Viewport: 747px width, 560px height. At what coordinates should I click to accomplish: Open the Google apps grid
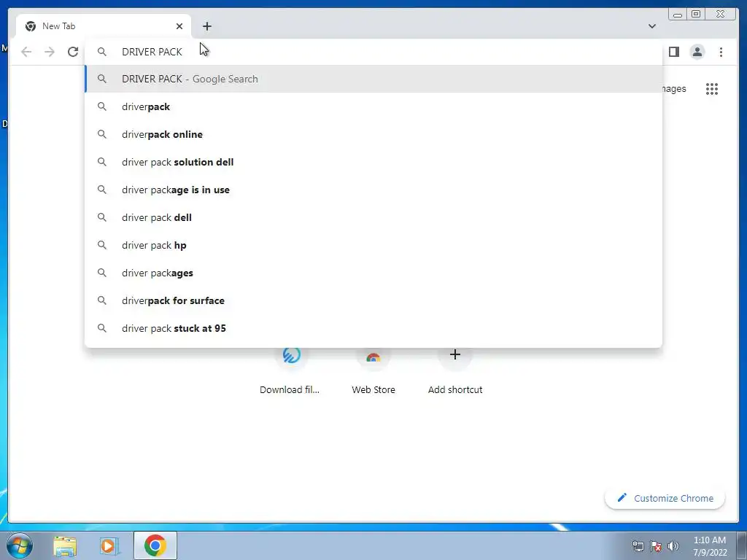[x=712, y=88]
